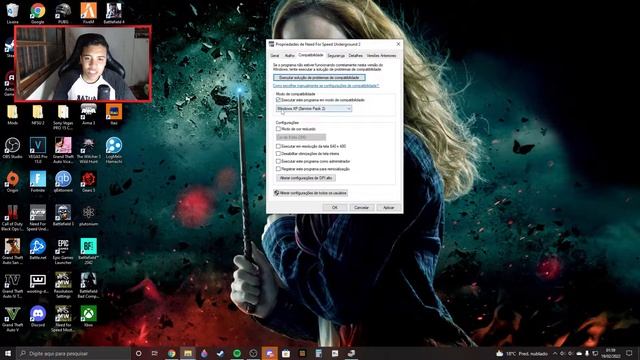Enable 640 x 480 screen resolution checkbox

coord(278,146)
